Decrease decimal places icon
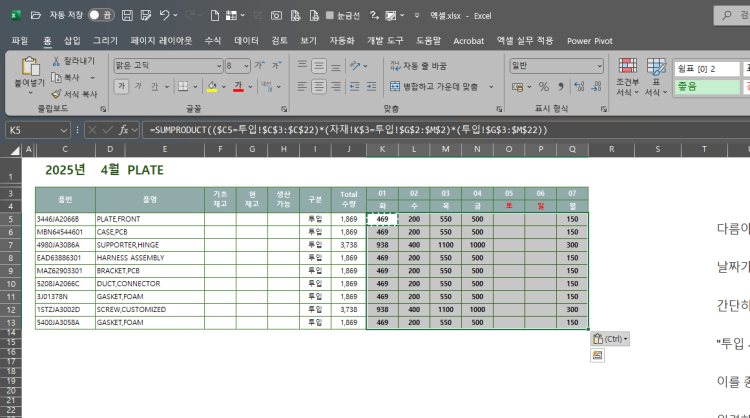The image size is (750, 418). [x=596, y=87]
